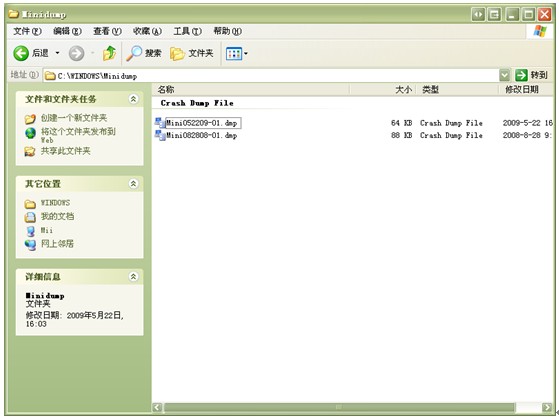Open the Views dropdown arrow

click(x=246, y=54)
